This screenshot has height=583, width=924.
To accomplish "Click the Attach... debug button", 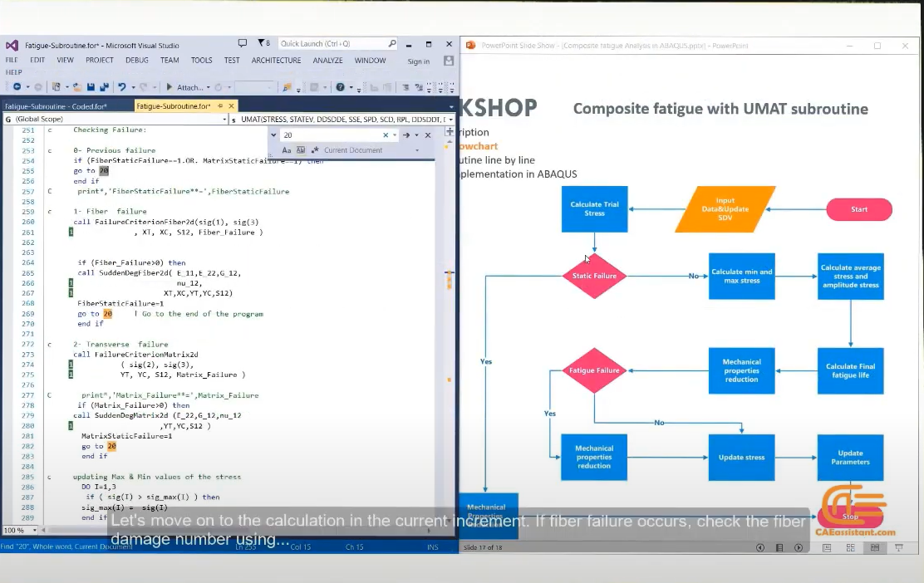I will 188,87.
